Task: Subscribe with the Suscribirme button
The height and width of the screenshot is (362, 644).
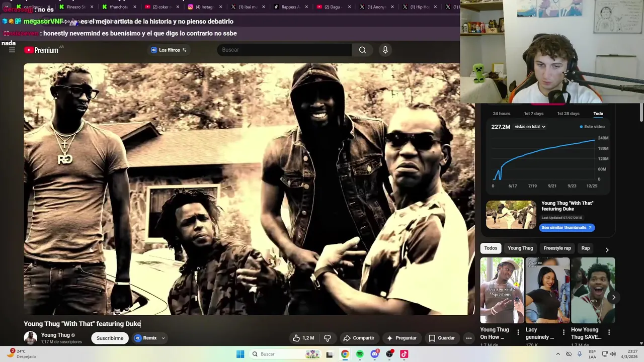Action: (110, 338)
